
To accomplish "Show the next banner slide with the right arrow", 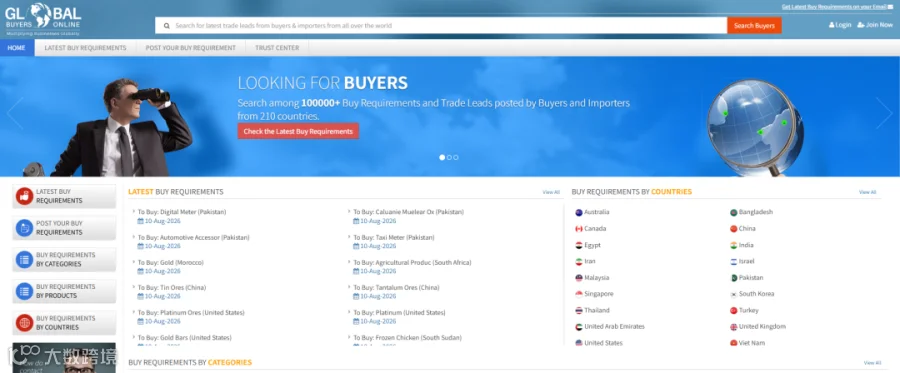I will coord(884,113).
